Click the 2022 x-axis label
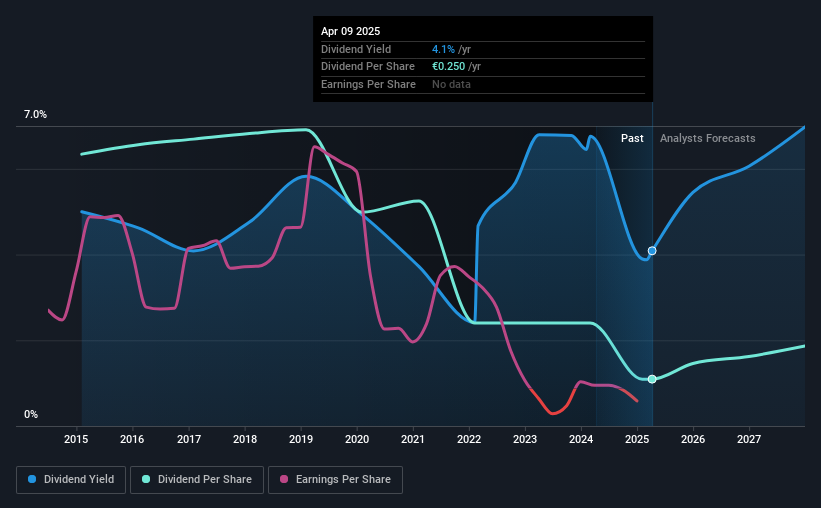The width and height of the screenshot is (821, 508). 469,439
